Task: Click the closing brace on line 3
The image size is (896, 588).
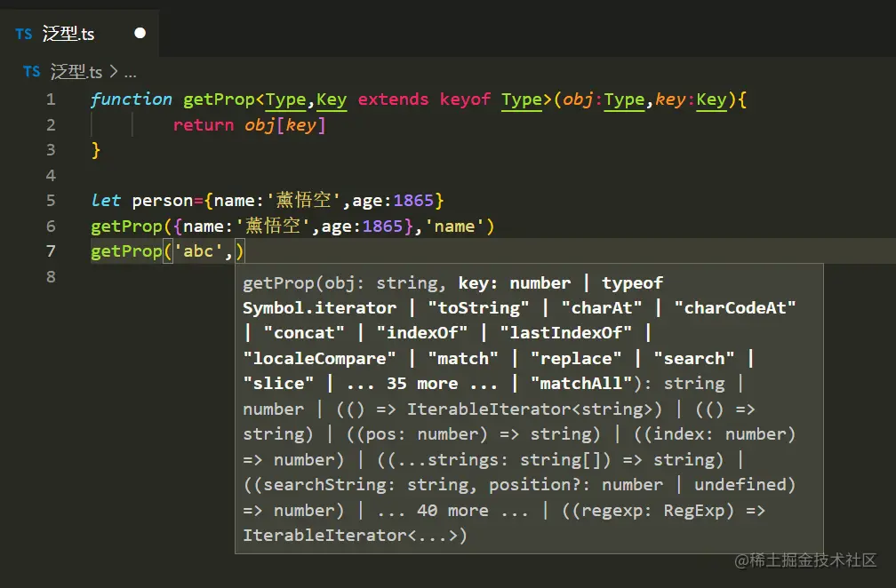Action: [96, 150]
